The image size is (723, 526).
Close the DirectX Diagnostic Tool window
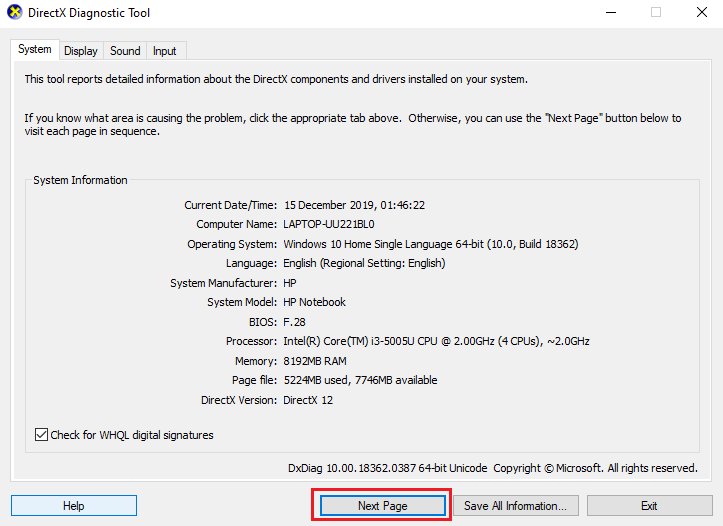click(x=702, y=12)
